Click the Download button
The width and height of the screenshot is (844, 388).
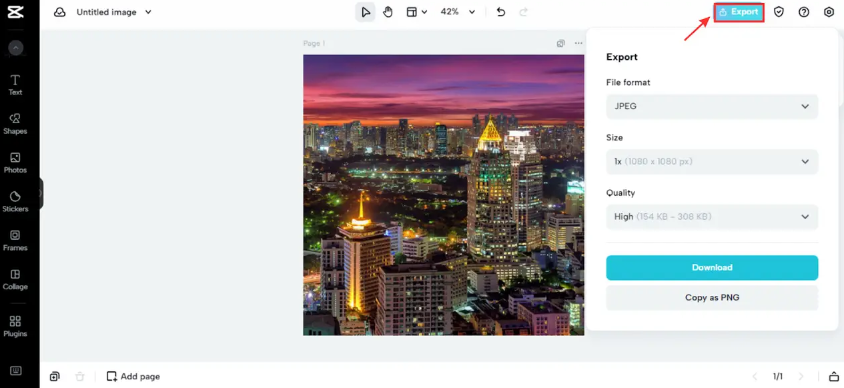[712, 267]
